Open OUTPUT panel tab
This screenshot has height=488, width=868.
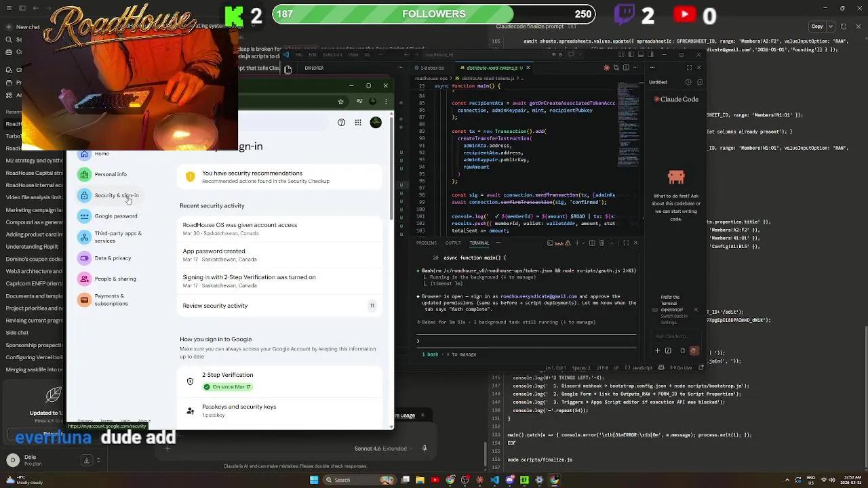[453, 243]
